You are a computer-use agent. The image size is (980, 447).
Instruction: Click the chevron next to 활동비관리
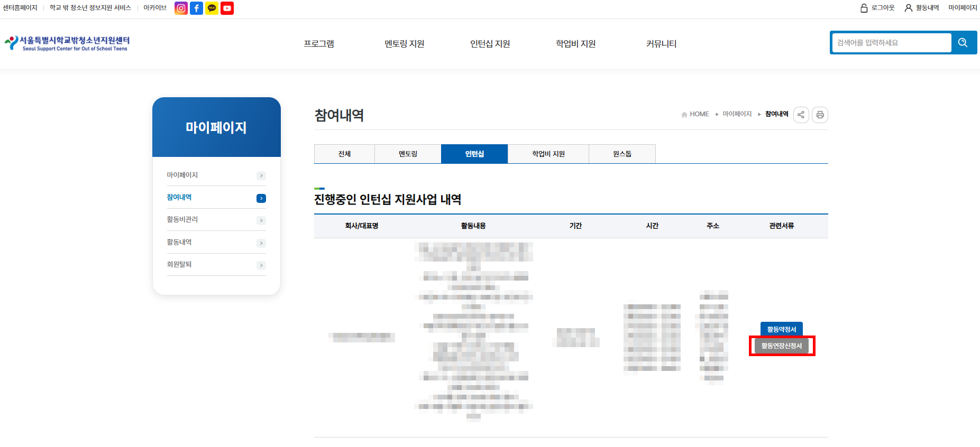coord(261,220)
